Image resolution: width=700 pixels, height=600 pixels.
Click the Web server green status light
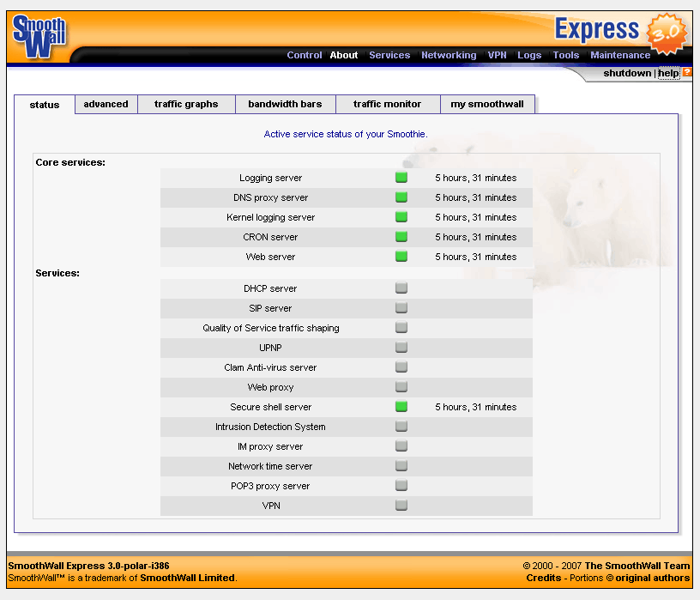click(x=401, y=256)
